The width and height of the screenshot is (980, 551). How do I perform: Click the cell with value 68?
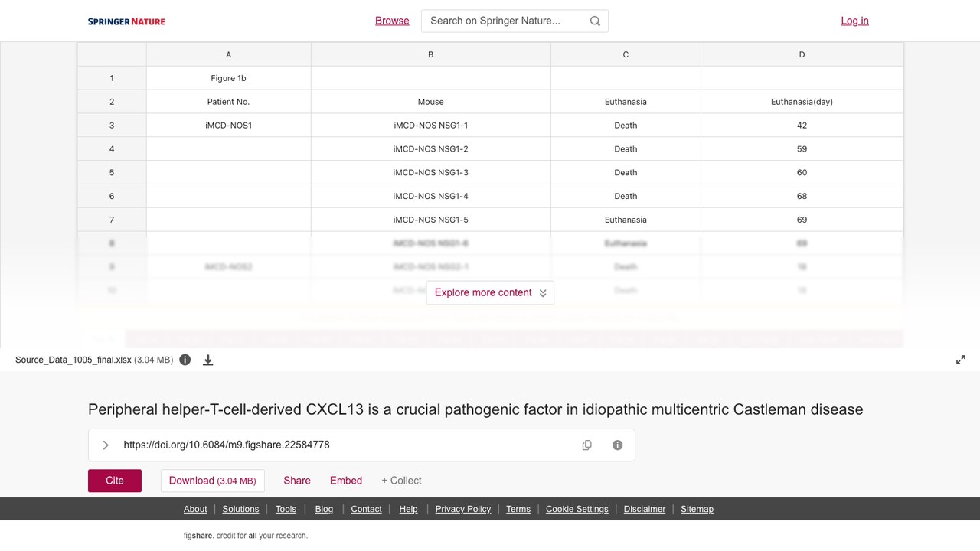802,196
